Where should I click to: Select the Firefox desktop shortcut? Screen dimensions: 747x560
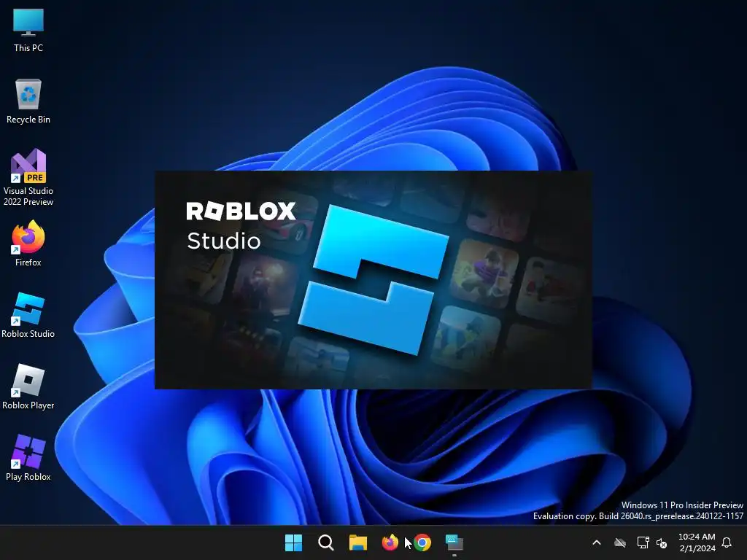28,244
